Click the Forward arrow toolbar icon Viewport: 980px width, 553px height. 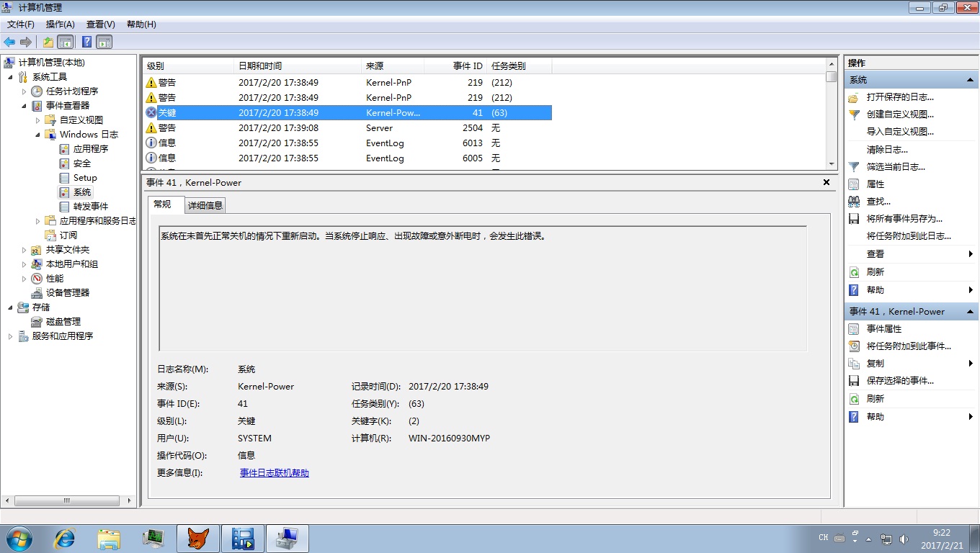coord(26,42)
